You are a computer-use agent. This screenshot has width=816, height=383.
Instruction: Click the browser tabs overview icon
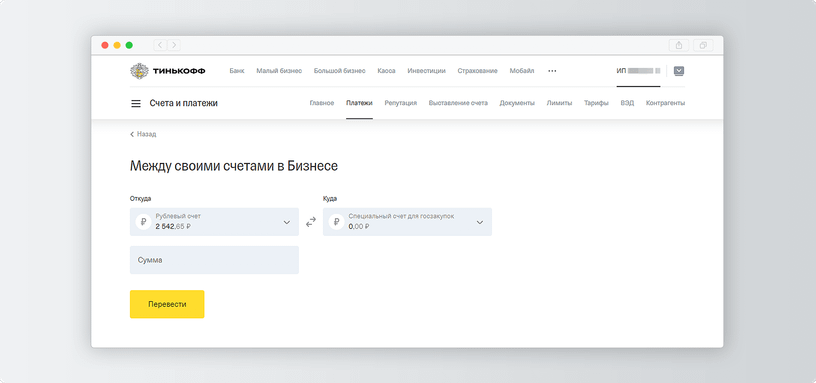pyautogui.click(x=703, y=45)
